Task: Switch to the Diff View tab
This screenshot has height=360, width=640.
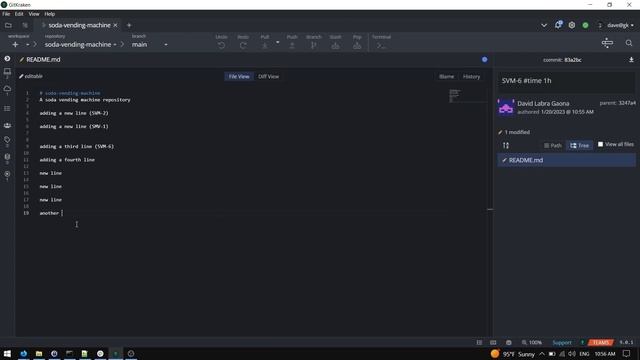Action: 269,76
